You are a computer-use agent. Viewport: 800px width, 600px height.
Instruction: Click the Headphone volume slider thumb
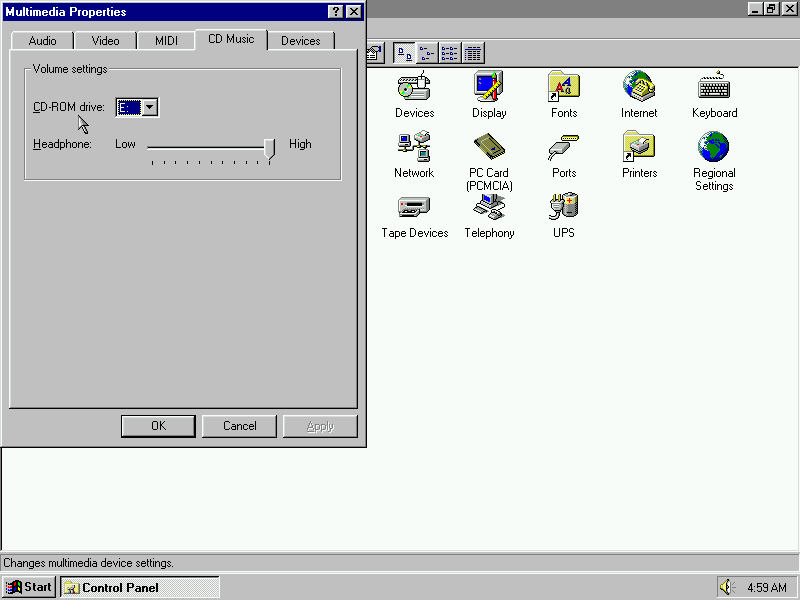tap(269, 149)
